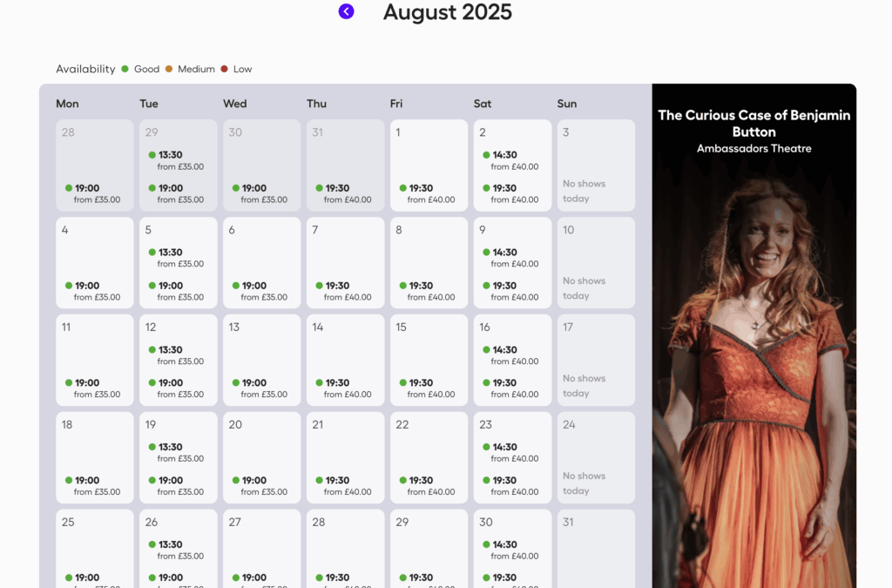Select 19:30 show on Thursday 31
The width and height of the screenshot is (892, 588).
tap(343, 193)
